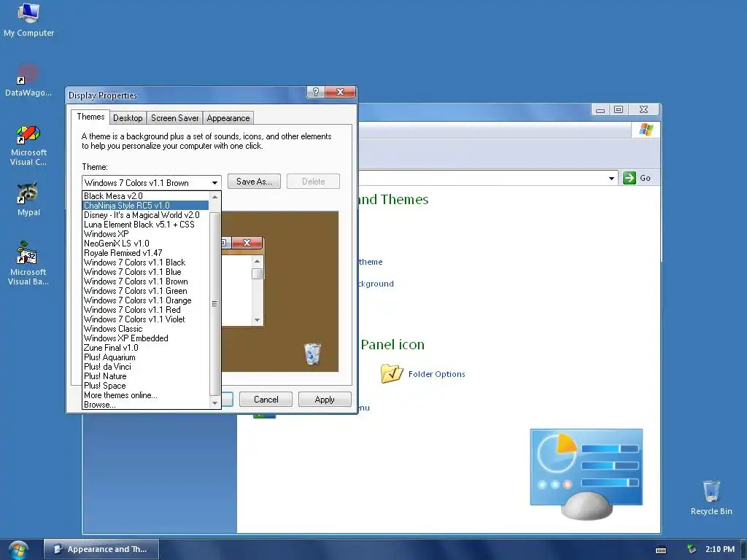Click the address bar field in Control Panel window
The image size is (747, 560).
(488, 178)
